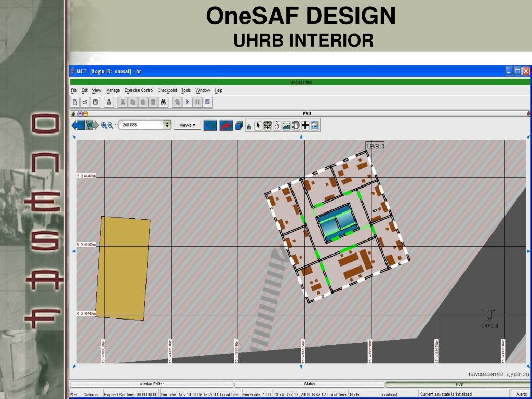Pause the simulation
532x399 pixels.
[197, 102]
